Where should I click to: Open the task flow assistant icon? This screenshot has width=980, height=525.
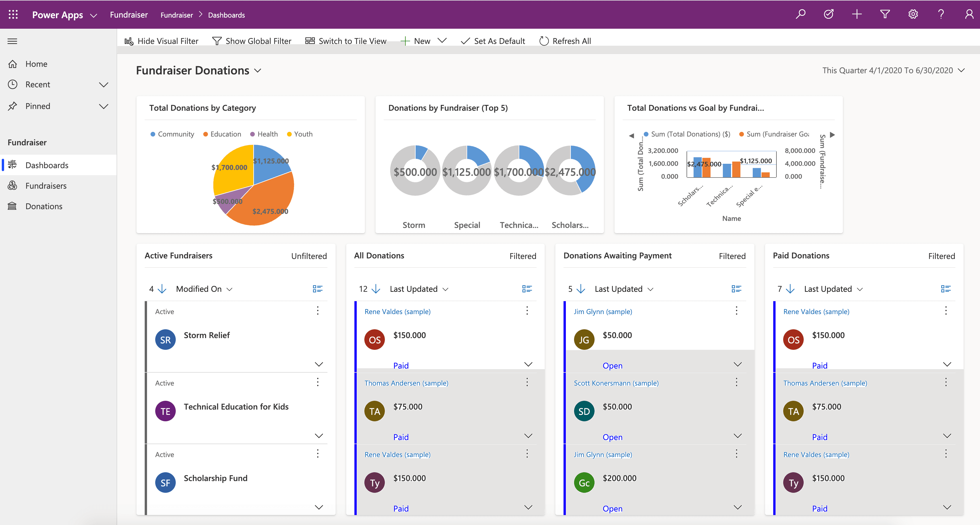[829, 14]
